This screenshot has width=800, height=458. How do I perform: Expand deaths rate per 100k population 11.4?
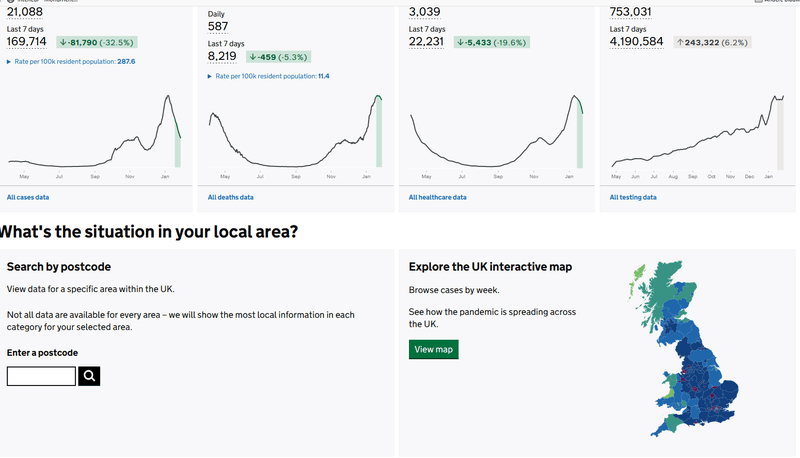click(268, 77)
